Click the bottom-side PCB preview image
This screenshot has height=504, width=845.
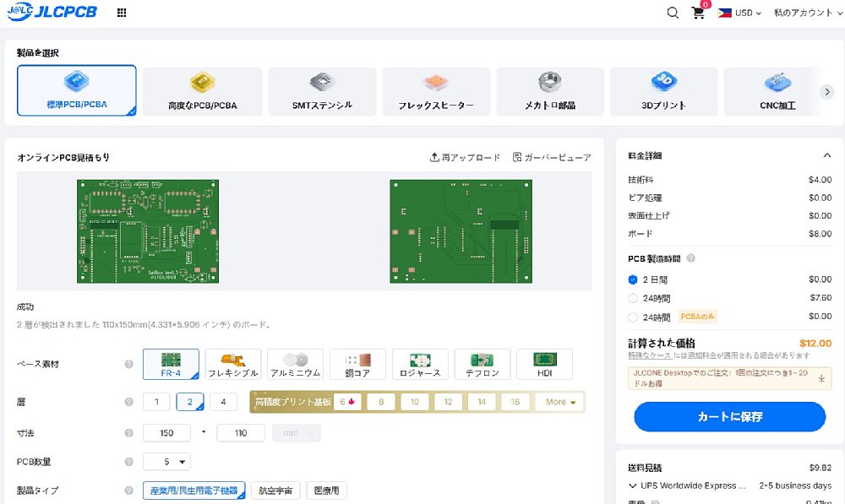click(x=461, y=231)
